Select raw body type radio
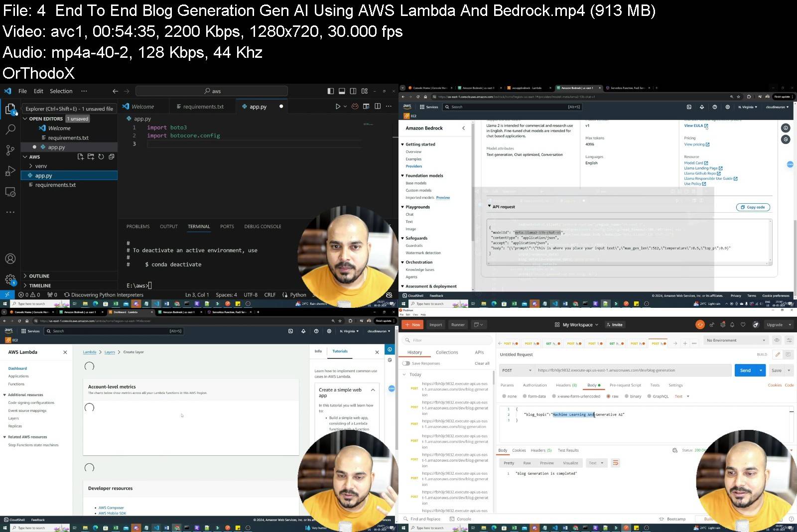 (x=608, y=397)
